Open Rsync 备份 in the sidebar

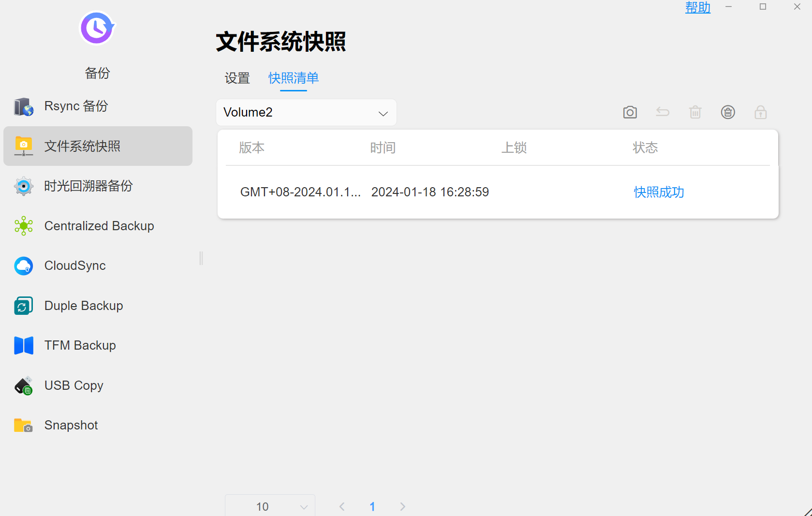76,106
